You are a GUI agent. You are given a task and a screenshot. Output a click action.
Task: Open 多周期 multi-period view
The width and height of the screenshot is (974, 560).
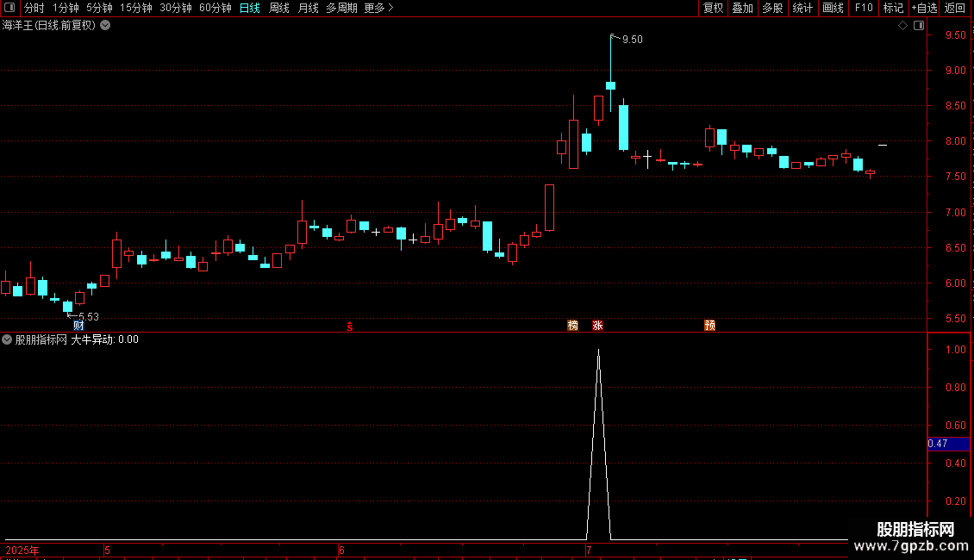[341, 8]
